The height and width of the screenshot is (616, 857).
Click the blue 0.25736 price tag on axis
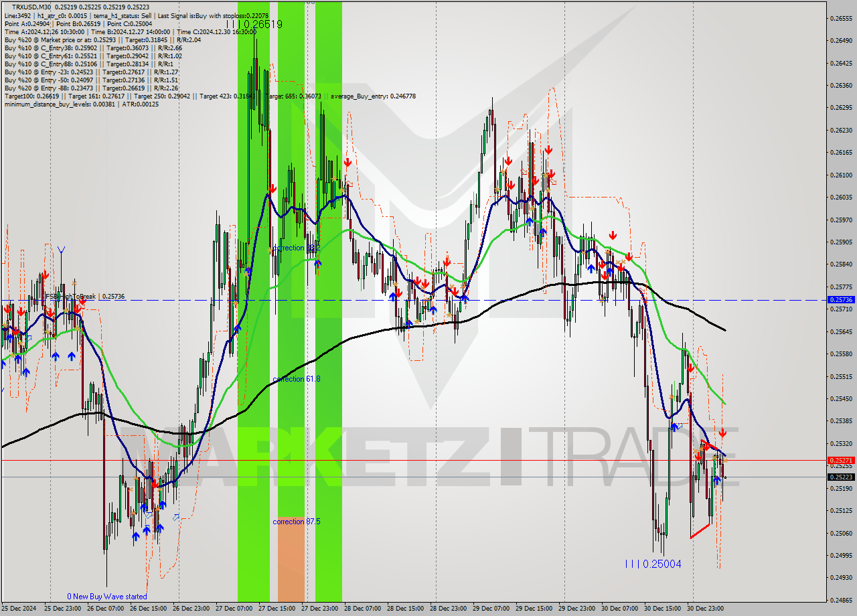tap(841, 300)
